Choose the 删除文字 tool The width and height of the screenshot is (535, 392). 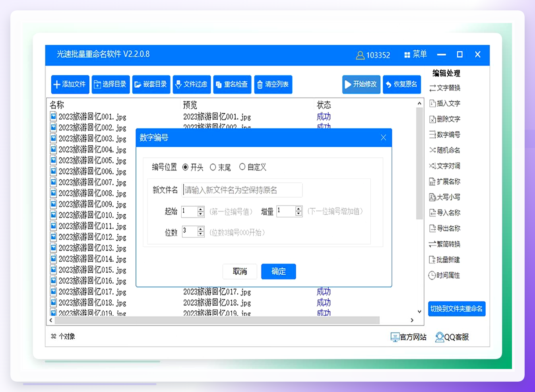[445, 119]
